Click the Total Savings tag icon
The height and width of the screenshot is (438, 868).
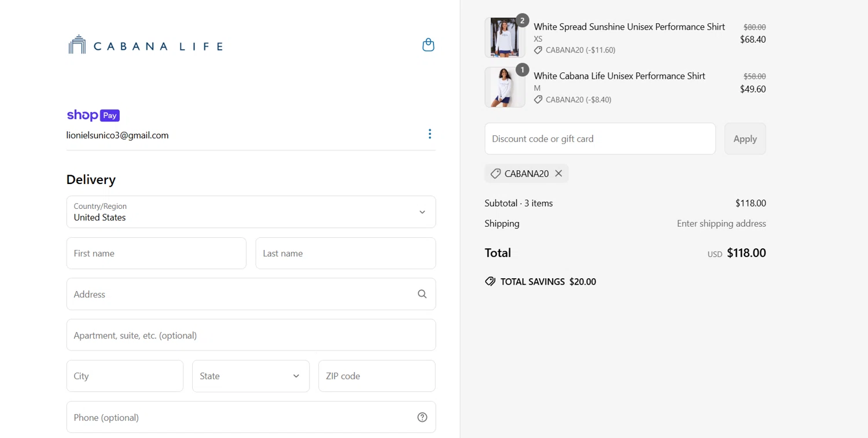[490, 282]
